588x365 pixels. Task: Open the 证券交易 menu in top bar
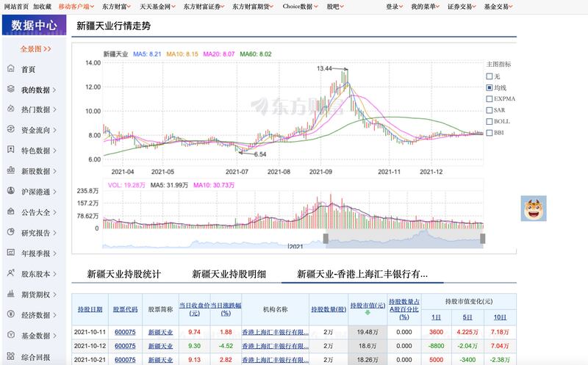pyautogui.click(x=462, y=7)
